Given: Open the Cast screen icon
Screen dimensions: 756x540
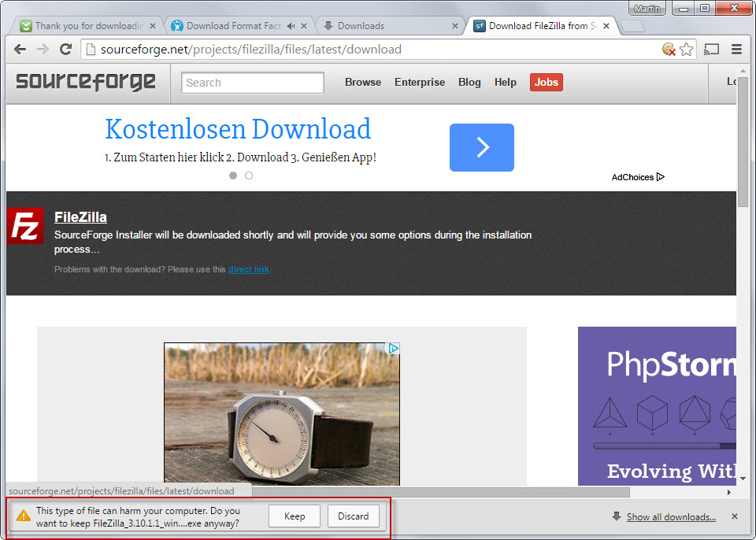Looking at the screenshot, I should pos(712,49).
